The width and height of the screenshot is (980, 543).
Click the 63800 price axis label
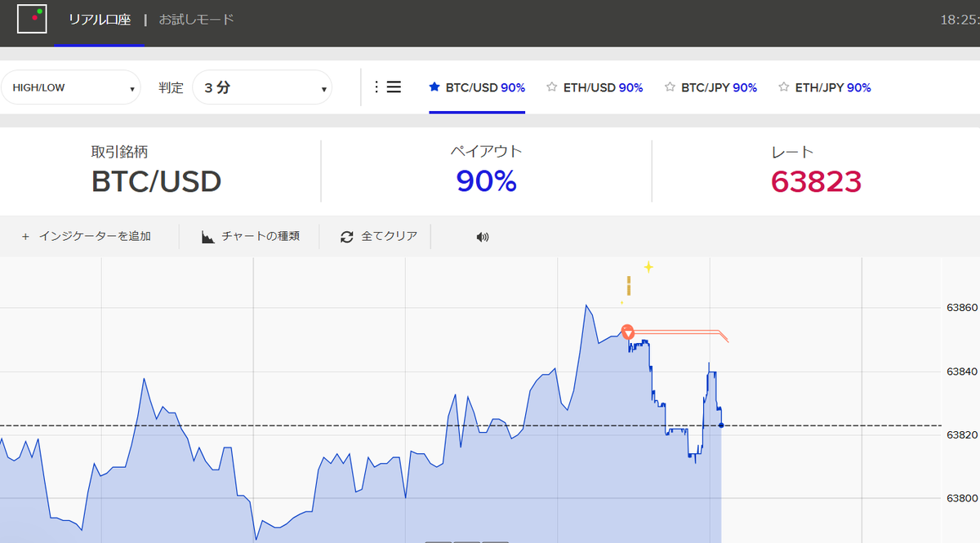pyautogui.click(x=961, y=498)
